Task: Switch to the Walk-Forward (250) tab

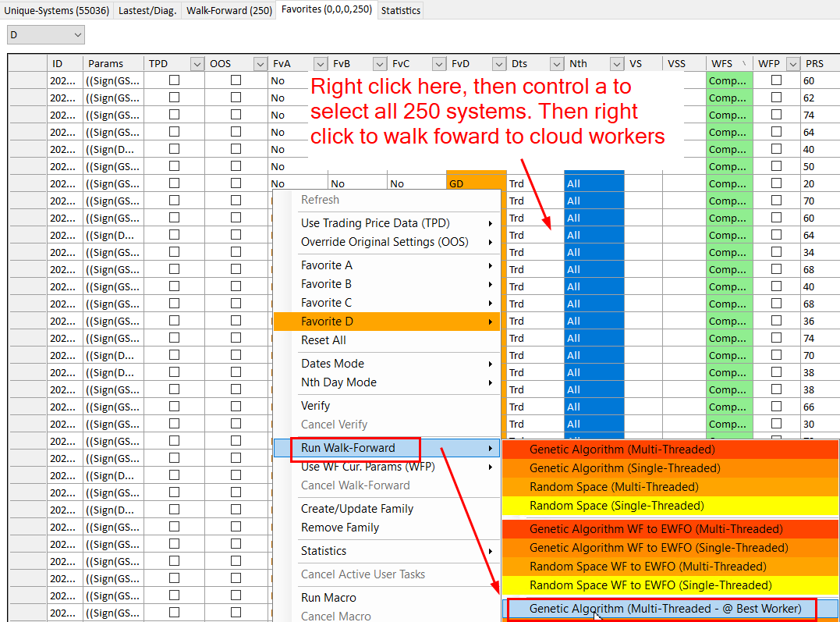Action: (x=229, y=10)
